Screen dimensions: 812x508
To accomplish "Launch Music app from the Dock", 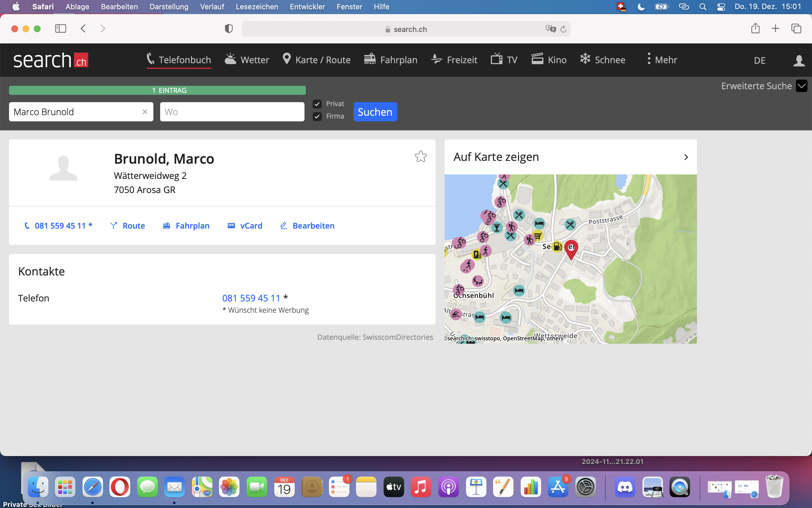I will 421,487.
